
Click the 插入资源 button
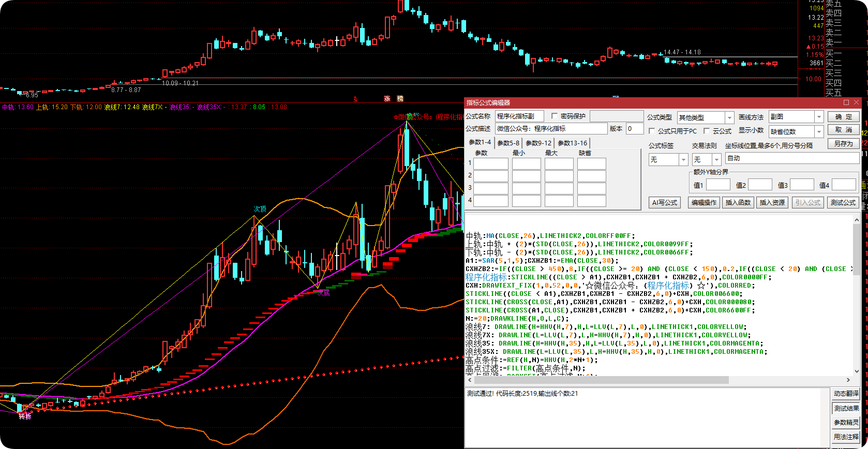tap(772, 203)
